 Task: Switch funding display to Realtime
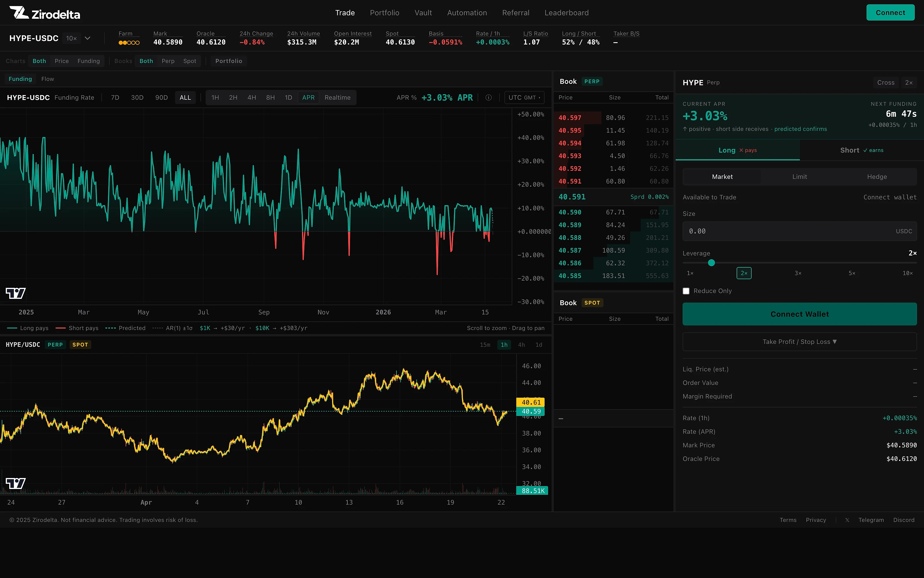click(338, 98)
